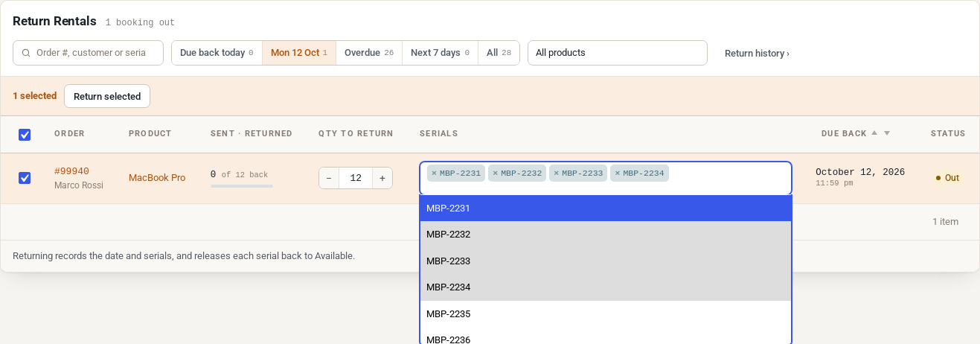Click the Sent · Returned column header
This screenshot has width=980, height=344.
(x=252, y=133)
